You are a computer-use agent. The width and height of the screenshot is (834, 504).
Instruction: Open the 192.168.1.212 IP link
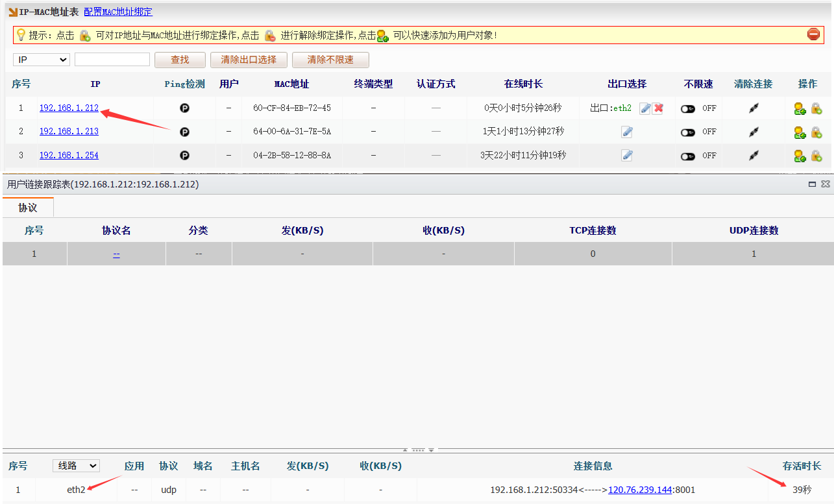click(x=69, y=108)
